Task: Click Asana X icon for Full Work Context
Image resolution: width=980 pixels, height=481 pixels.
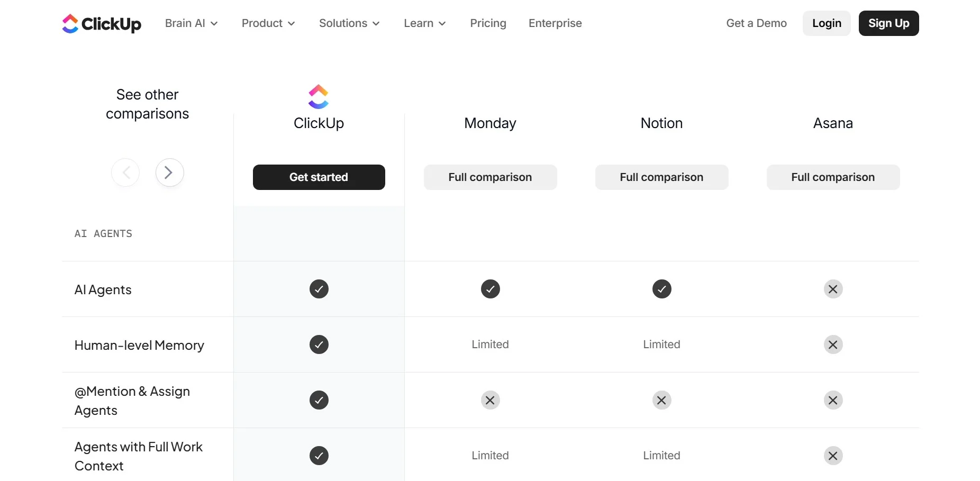Action: point(833,456)
